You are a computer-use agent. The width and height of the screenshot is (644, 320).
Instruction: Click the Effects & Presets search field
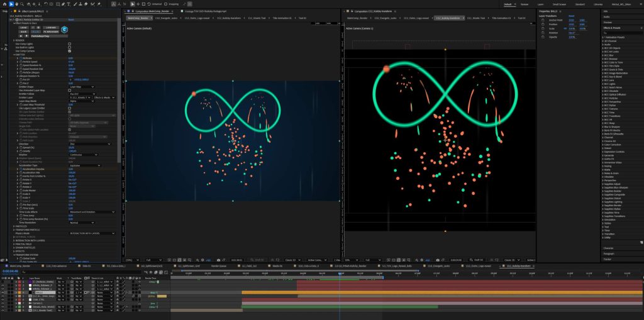623,32
